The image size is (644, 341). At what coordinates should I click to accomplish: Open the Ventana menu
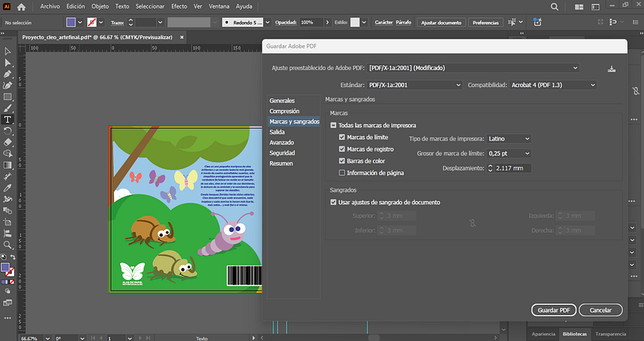(x=219, y=6)
